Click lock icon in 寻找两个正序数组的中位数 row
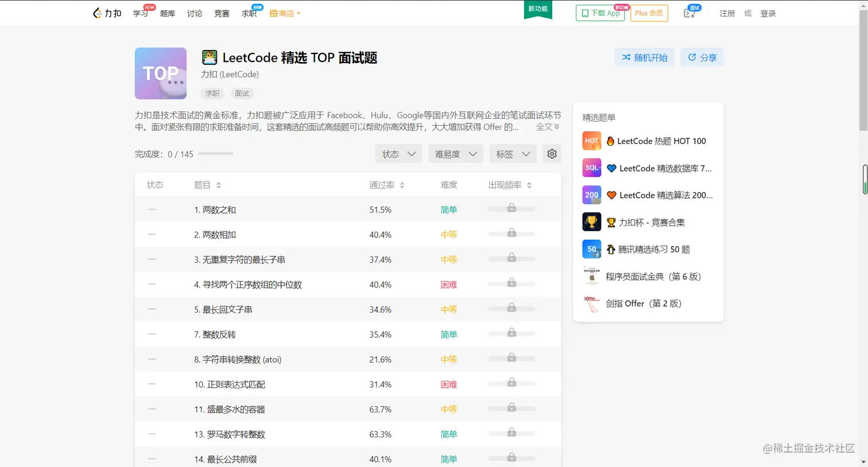This screenshot has width=868, height=467. [x=511, y=282]
